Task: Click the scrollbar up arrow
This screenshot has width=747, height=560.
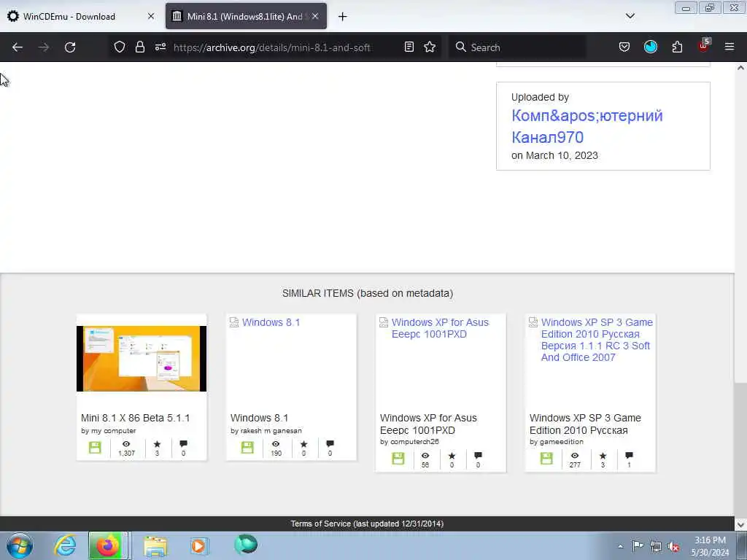Action: (740, 68)
